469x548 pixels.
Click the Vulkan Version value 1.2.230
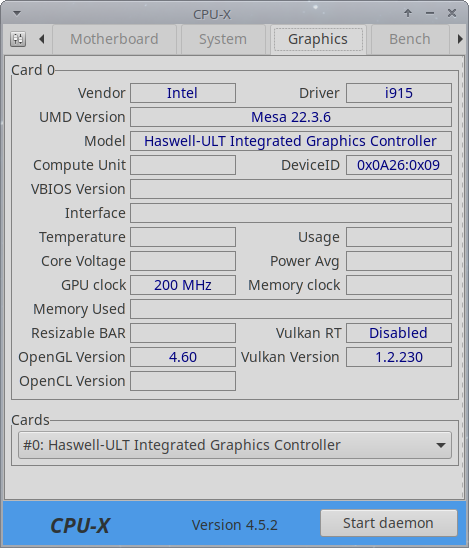tap(399, 357)
